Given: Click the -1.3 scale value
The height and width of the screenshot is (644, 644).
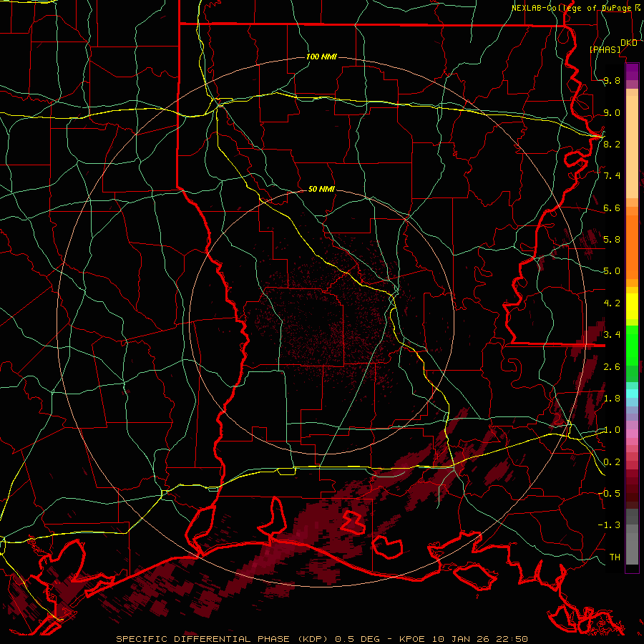Looking at the screenshot, I should pos(609,525).
